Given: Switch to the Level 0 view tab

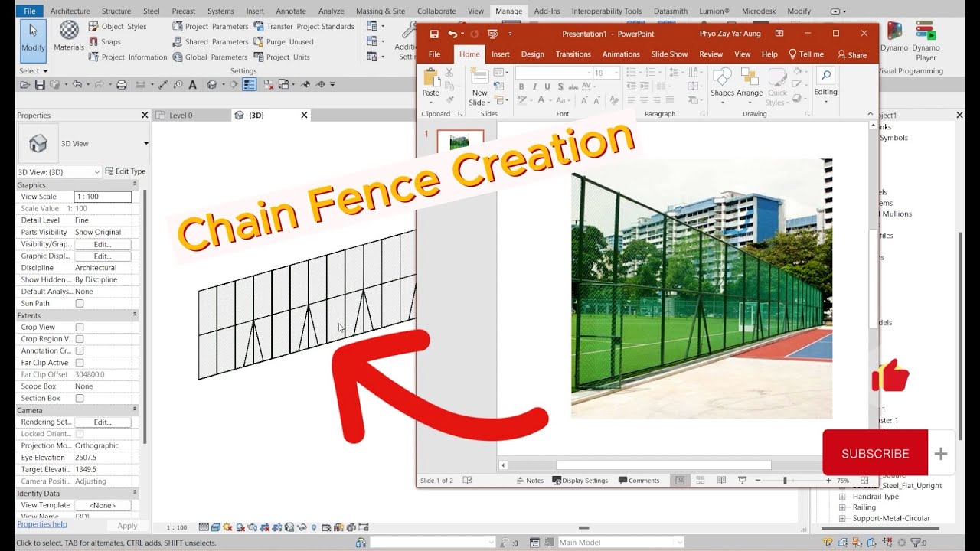Looking at the screenshot, I should (x=181, y=116).
